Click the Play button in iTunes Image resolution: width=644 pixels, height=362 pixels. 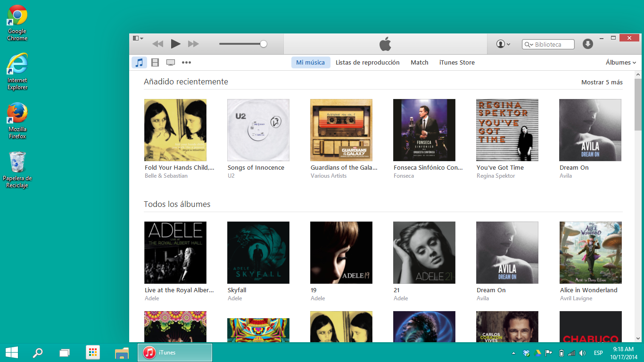click(x=175, y=44)
